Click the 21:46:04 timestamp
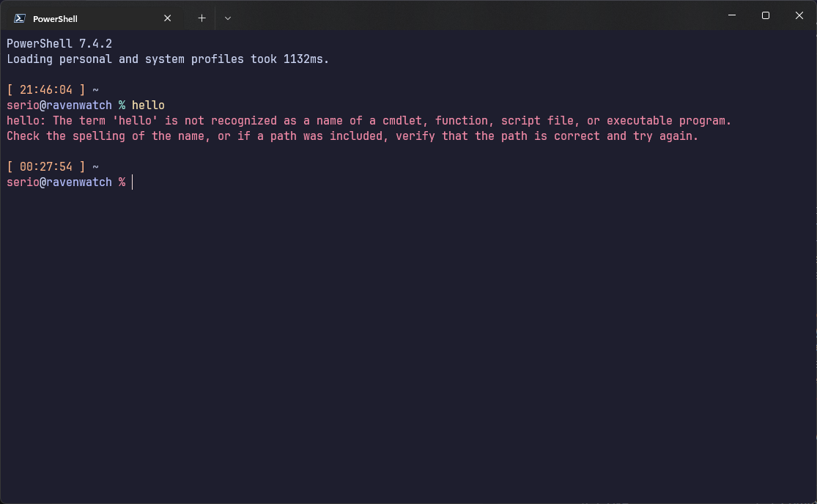This screenshot has height=504, width=817. 46,90
